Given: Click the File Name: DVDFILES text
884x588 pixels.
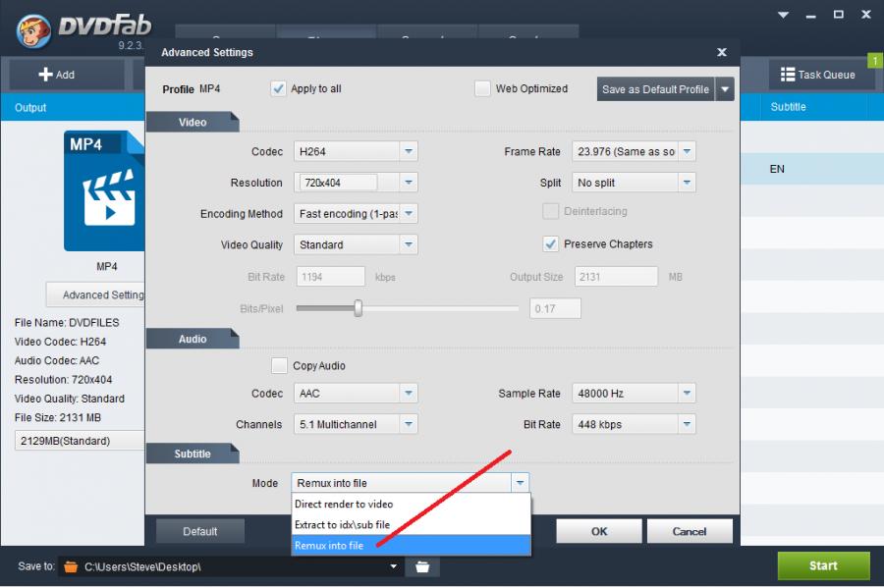Looking at the screenshot, I should [67, 323].
